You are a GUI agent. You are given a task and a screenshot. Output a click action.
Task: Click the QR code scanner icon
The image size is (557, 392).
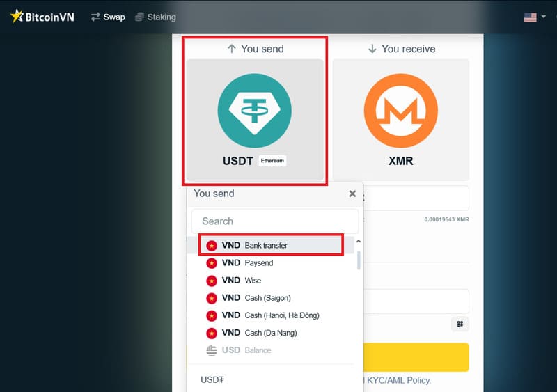[x=460, y=324]
